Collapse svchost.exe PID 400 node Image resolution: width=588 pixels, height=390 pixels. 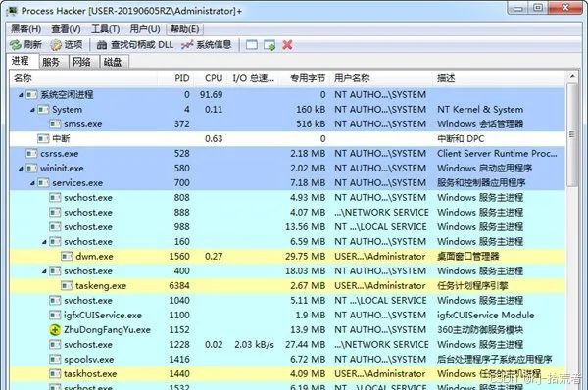(44, 271)
